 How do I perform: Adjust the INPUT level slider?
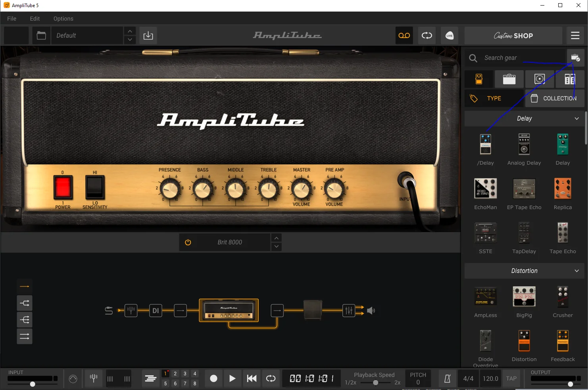(33, 384)
